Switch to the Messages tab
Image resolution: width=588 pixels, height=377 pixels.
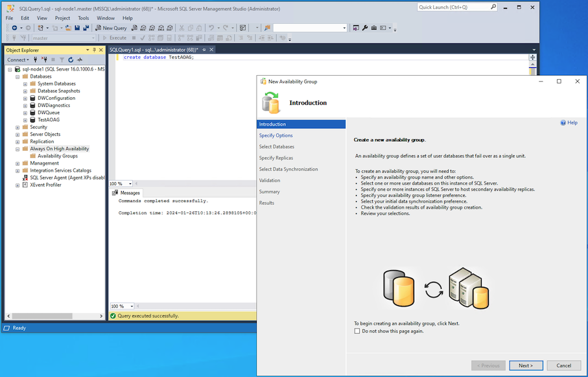coord(126,192)
